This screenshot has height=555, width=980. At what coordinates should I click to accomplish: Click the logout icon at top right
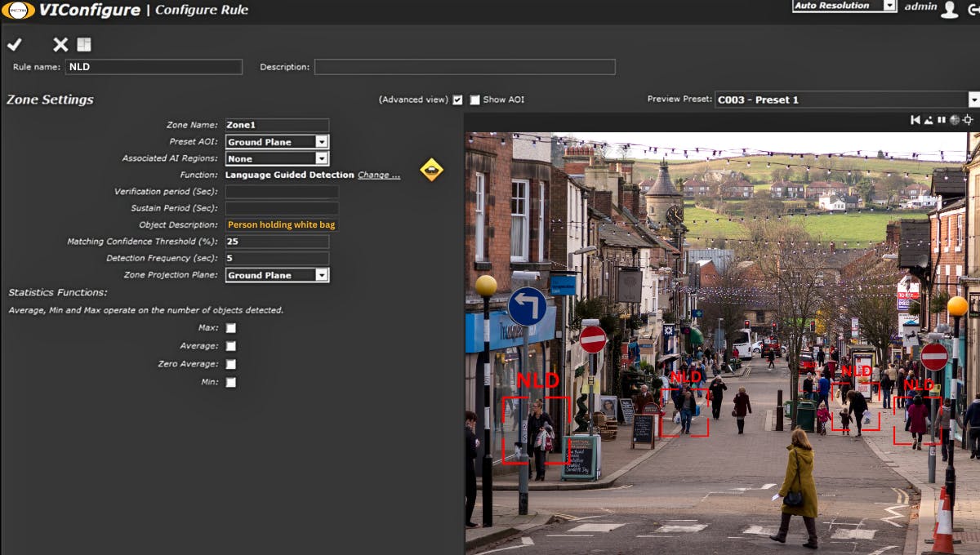(x=973, y=9)
